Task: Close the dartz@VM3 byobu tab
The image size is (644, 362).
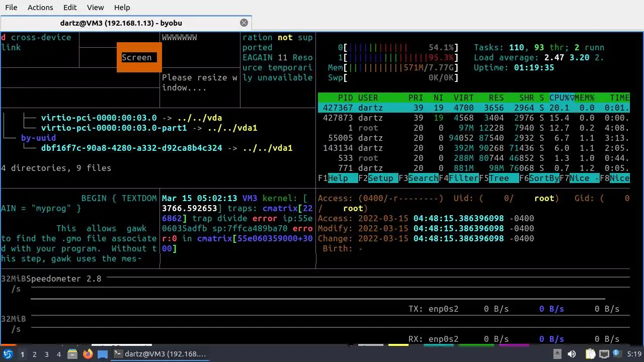Action: tap(244, 23)
